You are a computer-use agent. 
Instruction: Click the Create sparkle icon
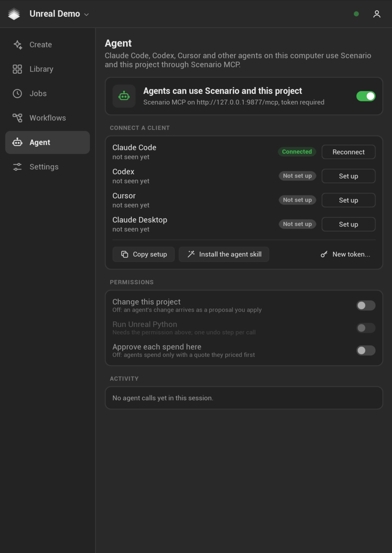(x=17, y=45)
